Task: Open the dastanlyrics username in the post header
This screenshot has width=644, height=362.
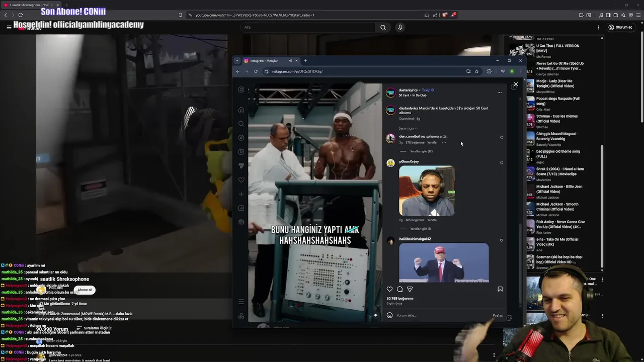Action: (x=408, y=90)
